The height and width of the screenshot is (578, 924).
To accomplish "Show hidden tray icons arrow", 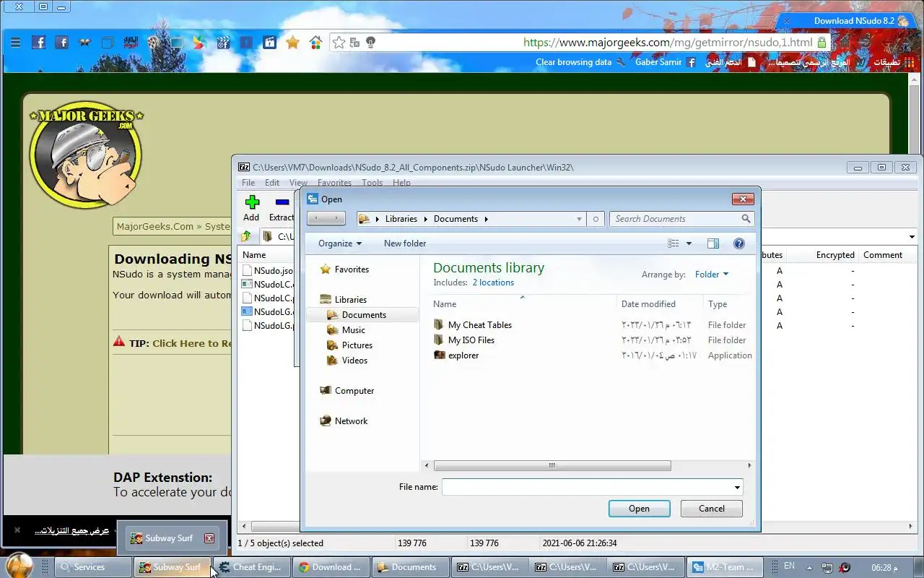I will [x=809, y=568].
